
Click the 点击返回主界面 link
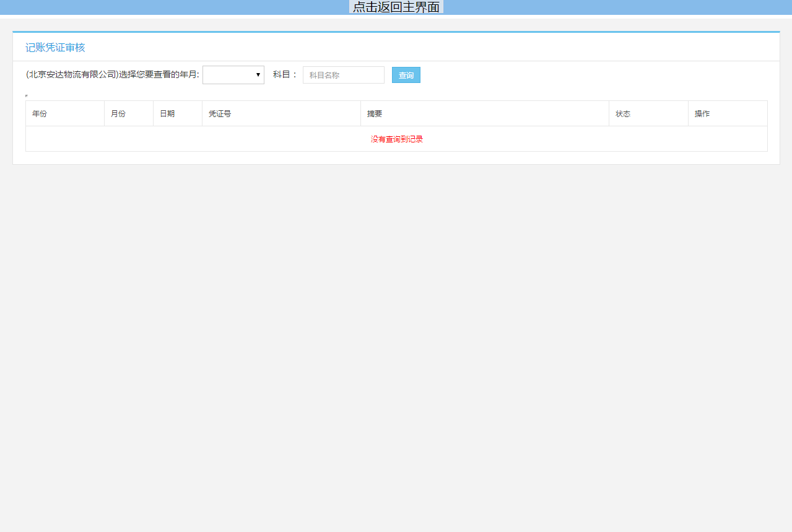(x=396, y=7)
